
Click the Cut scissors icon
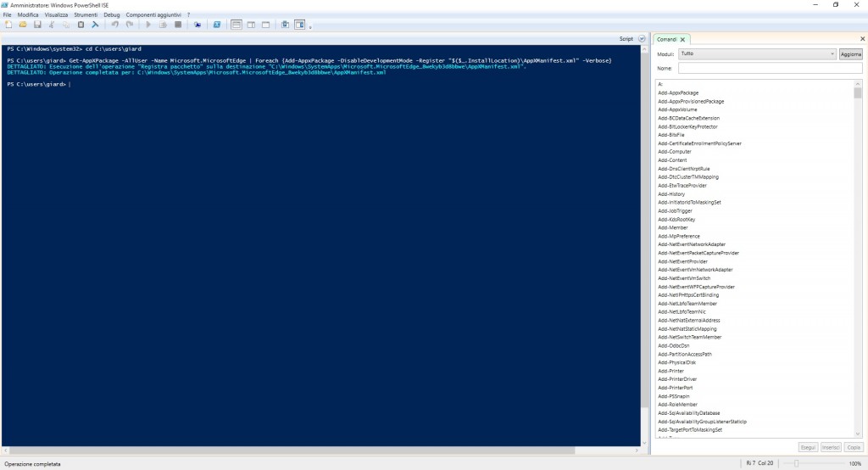click(52, 25)
